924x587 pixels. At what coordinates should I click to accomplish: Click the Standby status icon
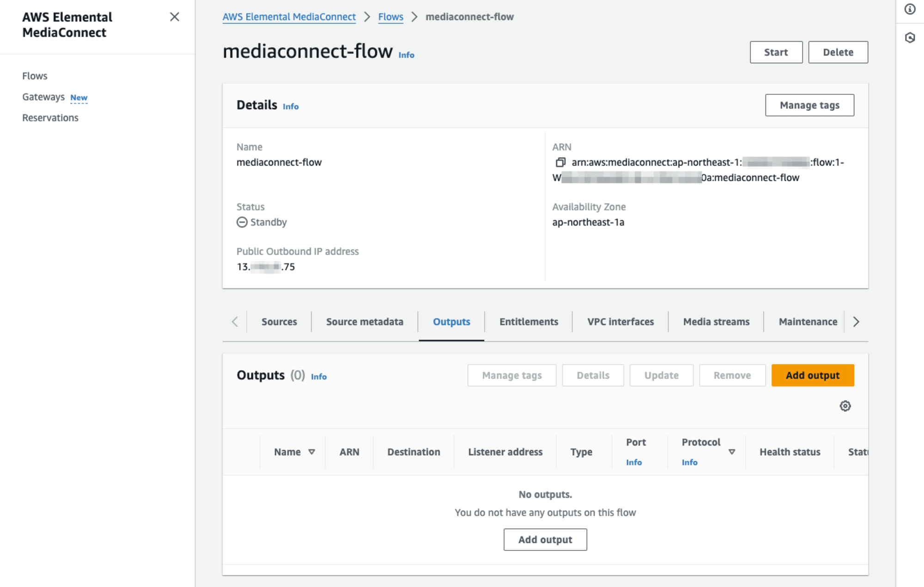pos(242,222)
